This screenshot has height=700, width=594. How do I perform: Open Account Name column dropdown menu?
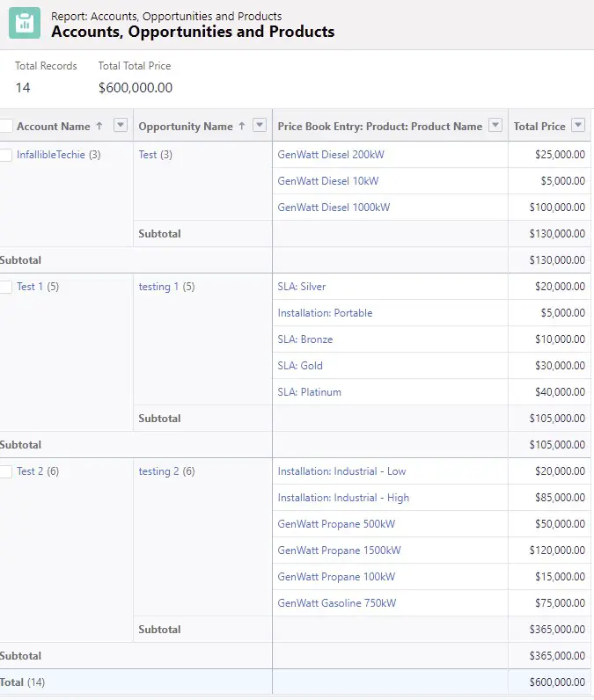tap(121, 125)
